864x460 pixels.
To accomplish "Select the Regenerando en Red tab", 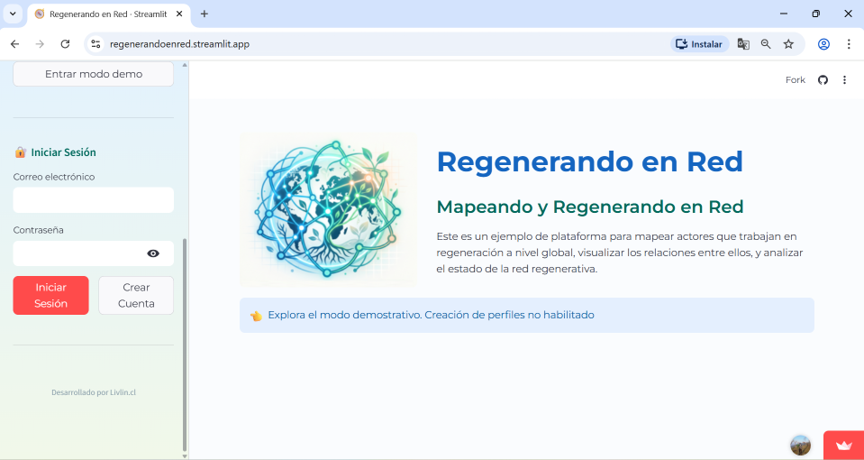I will click(x=108, y=14).
